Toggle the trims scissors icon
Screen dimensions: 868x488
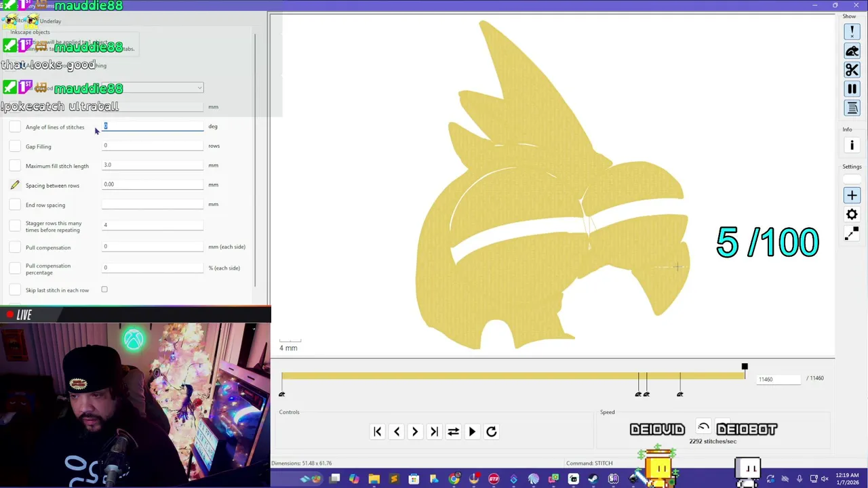[x=852, y=70]
